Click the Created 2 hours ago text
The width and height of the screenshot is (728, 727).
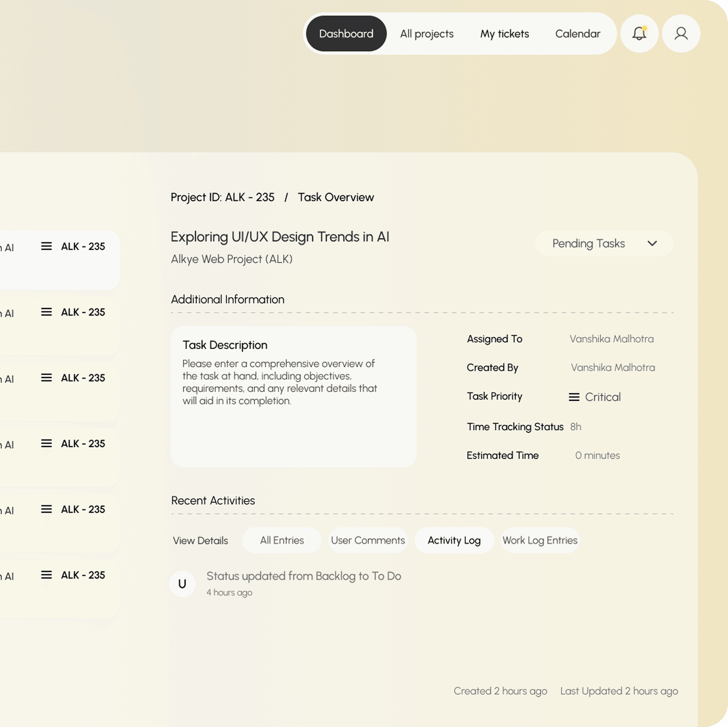pos(500,691)
